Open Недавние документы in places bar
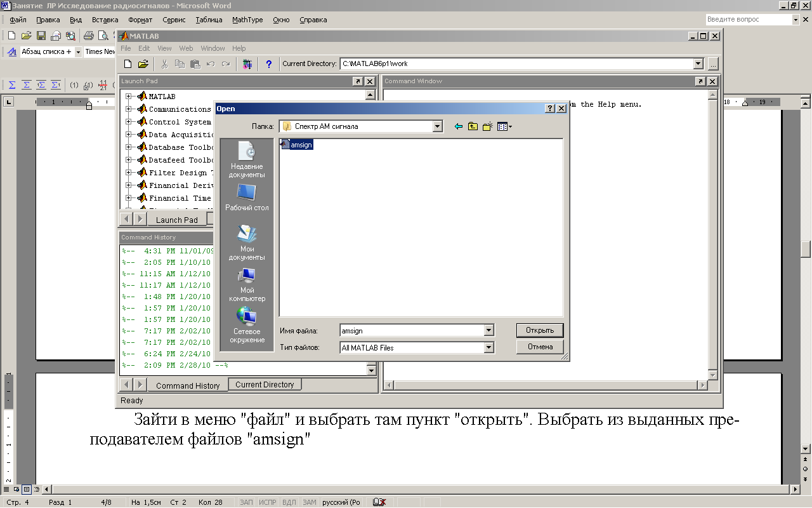Screen dimensions: 812x508 [x=247, y=160]
